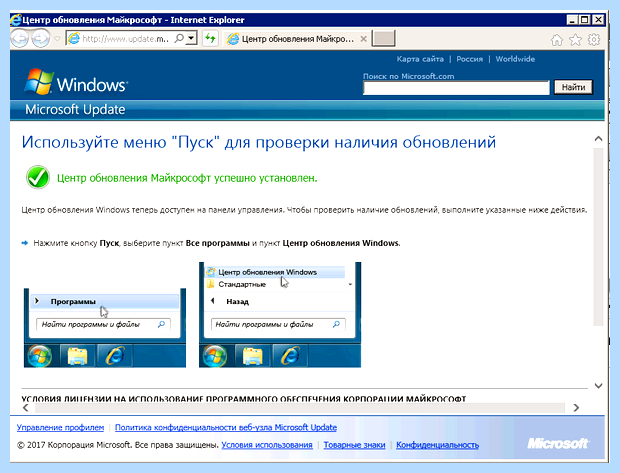Click the Поиск по Microsoft.com search field
The height and width of the screenshot is (473, 620).
456,88
